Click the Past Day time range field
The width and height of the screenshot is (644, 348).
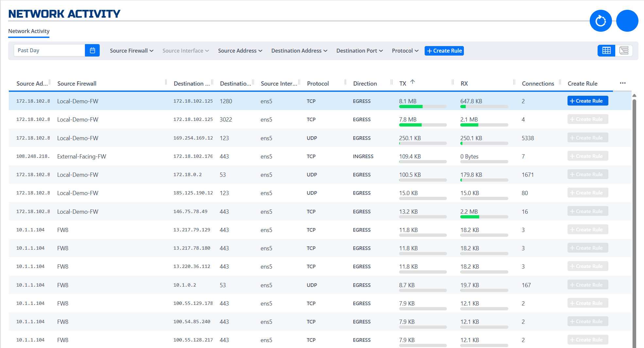(x=49, y=50)
